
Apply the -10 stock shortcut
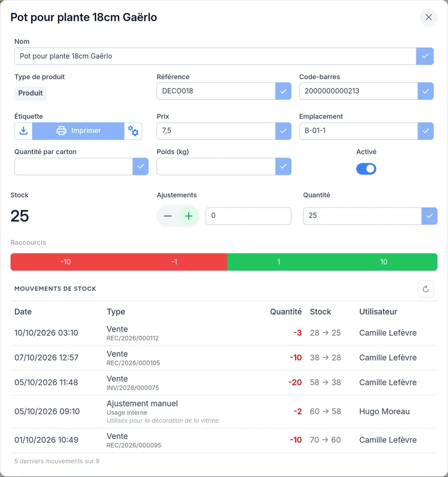(66, 262)
